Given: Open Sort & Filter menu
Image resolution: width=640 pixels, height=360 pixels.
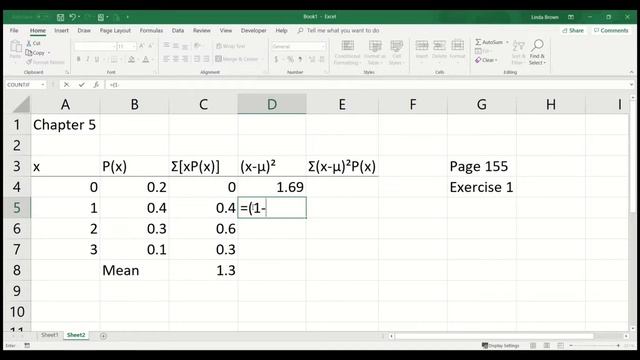Looking at the screenshot, I should click(x=518, y=52).
